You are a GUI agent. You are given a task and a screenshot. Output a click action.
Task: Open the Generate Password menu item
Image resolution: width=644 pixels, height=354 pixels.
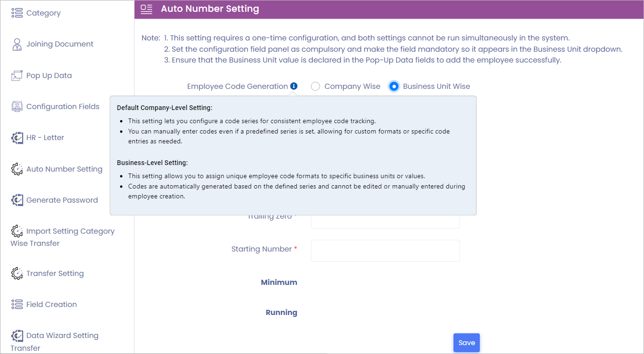tap(62, 200)
